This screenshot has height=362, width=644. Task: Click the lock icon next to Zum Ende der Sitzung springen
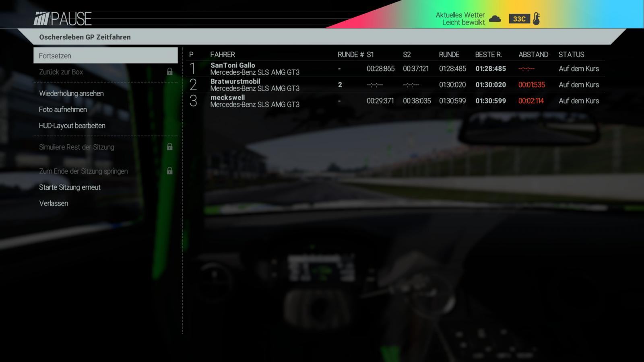(x=170, y=171)
